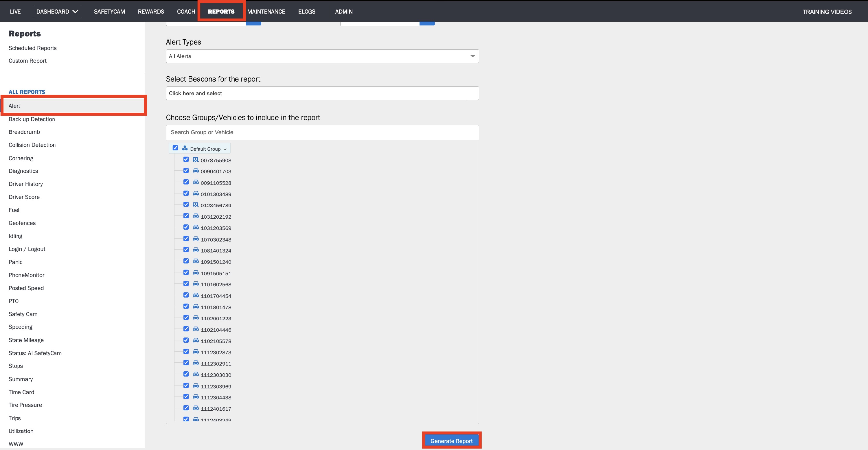Uncheck vehicle 0091105528 checkbox
Image resolution: width=868 pixels, height=450 pixels.
click(x=186, y=182)
